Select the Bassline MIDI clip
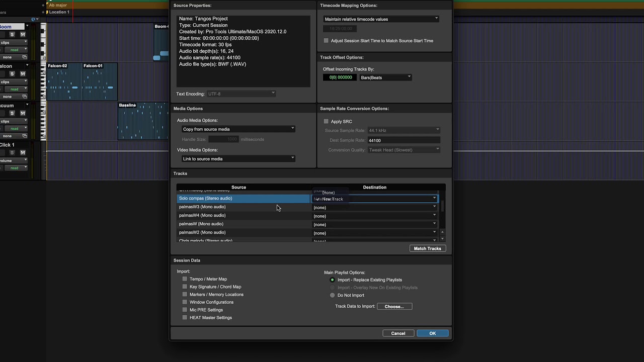644x362 pixels. 143,121
